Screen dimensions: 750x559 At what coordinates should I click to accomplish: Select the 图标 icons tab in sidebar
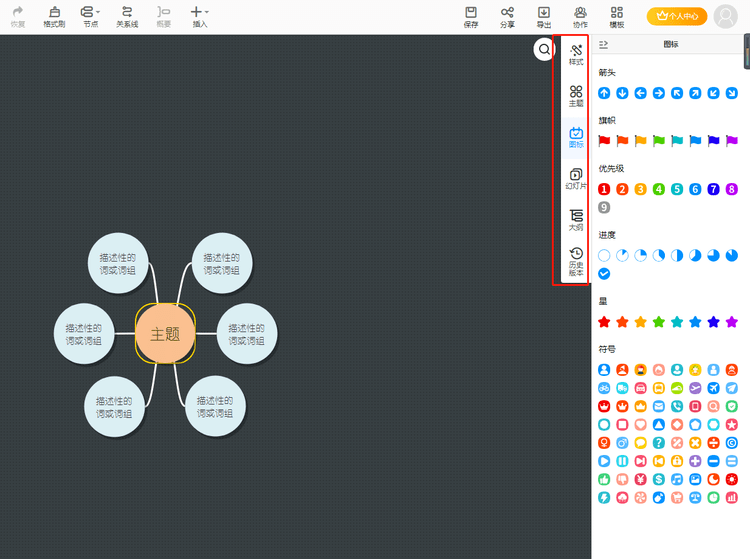point(576,138)
